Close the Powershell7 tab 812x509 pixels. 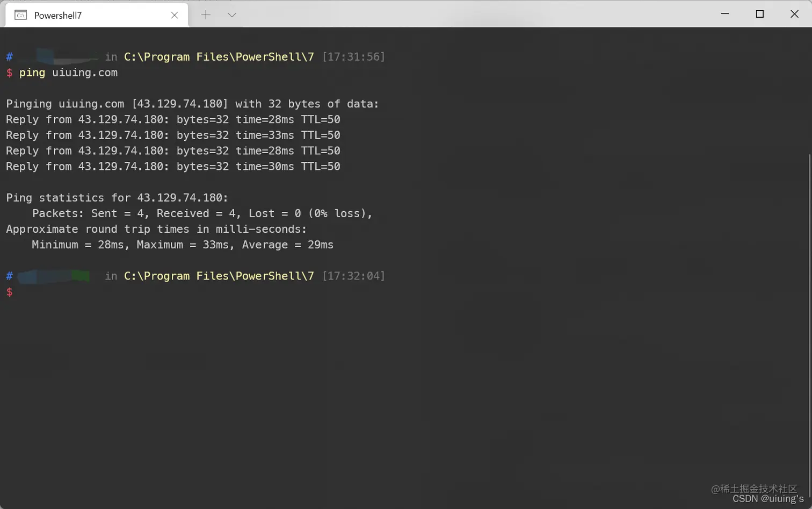[175, 15]
